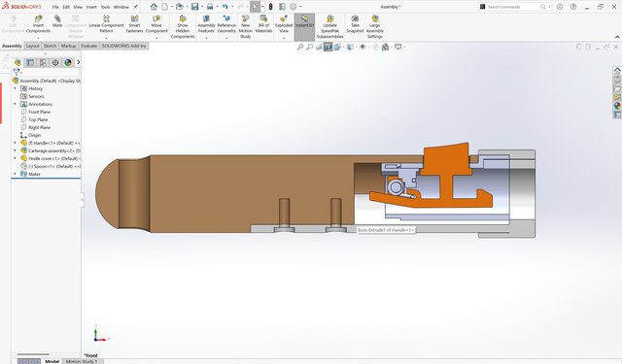Open the File menu
The width and height of the screenshot is (622, 364).
pyautogui.click(x=55, y=7)
